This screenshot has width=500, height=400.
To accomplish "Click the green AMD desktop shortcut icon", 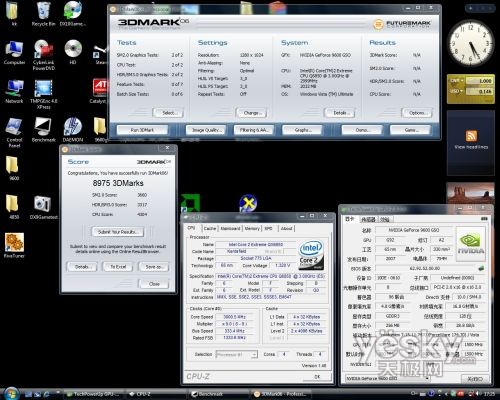I will coord(190,203).
